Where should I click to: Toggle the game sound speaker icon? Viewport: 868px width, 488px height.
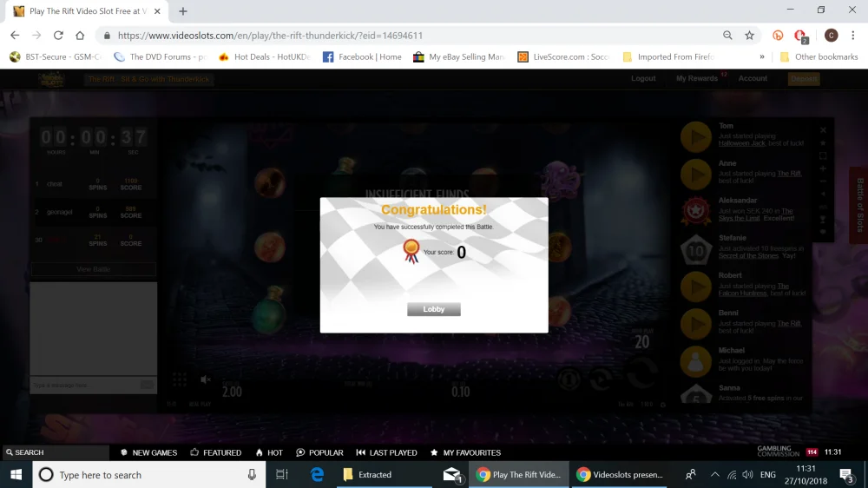206,379
